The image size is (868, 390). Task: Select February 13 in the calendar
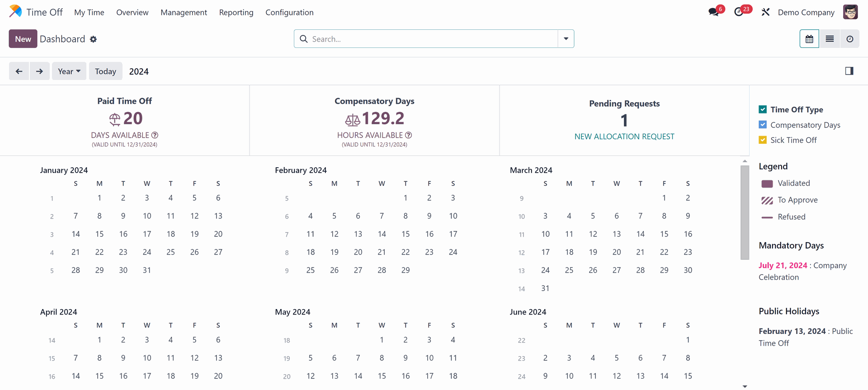coord(358,234)
